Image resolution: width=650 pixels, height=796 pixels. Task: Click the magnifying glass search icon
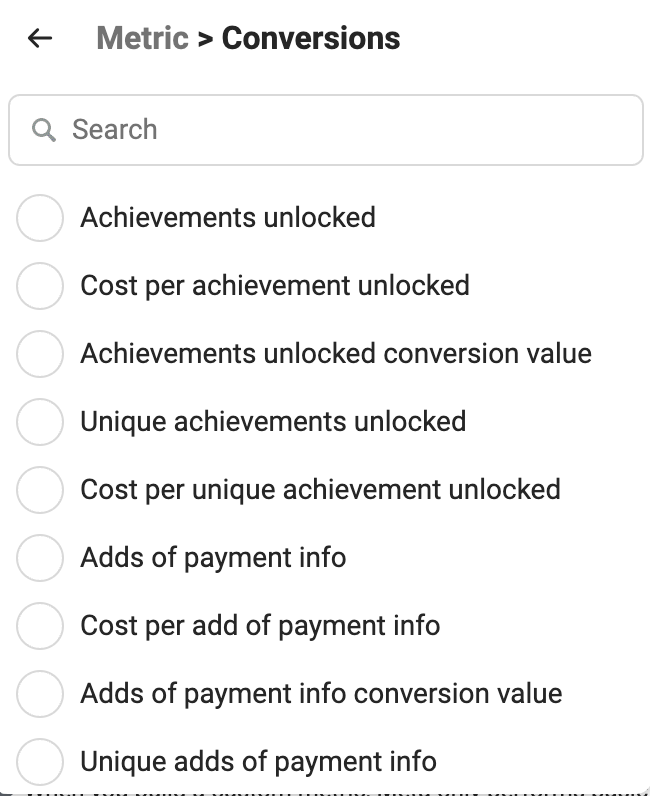(x=44, y=130)
